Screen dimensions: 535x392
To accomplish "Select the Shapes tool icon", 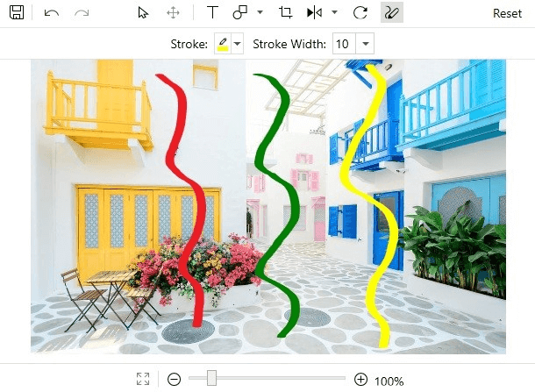I will point(239,13).
